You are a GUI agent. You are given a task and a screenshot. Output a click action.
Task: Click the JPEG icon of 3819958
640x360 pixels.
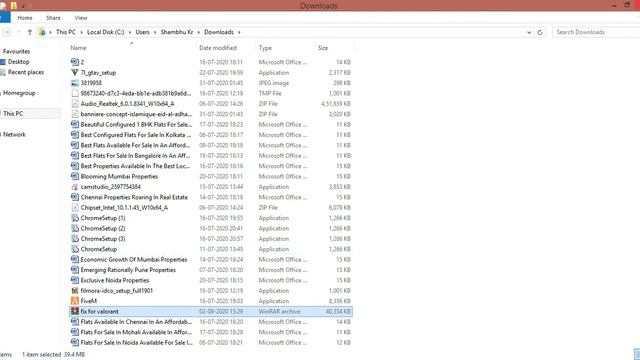tap(75, 83)
